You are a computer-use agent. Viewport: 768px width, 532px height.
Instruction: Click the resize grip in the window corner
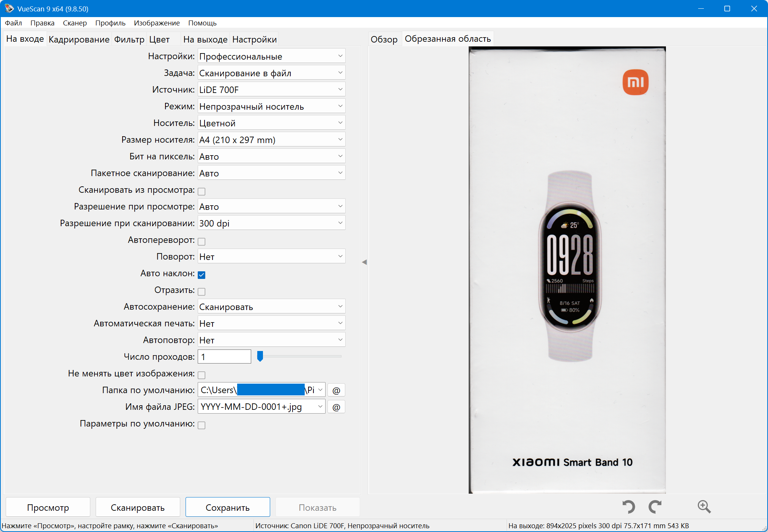point(764,529)
